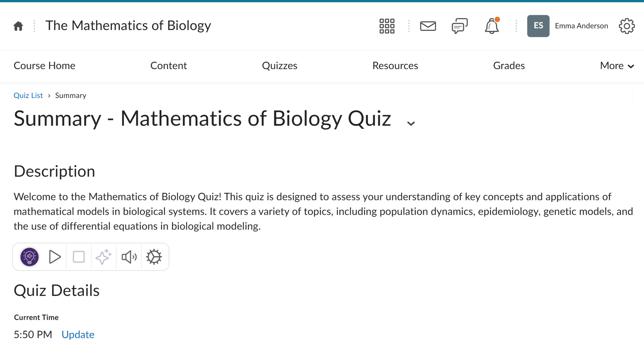Open the settings gear in header
This screenshot has height=351, width=644.
coord(627,26)
